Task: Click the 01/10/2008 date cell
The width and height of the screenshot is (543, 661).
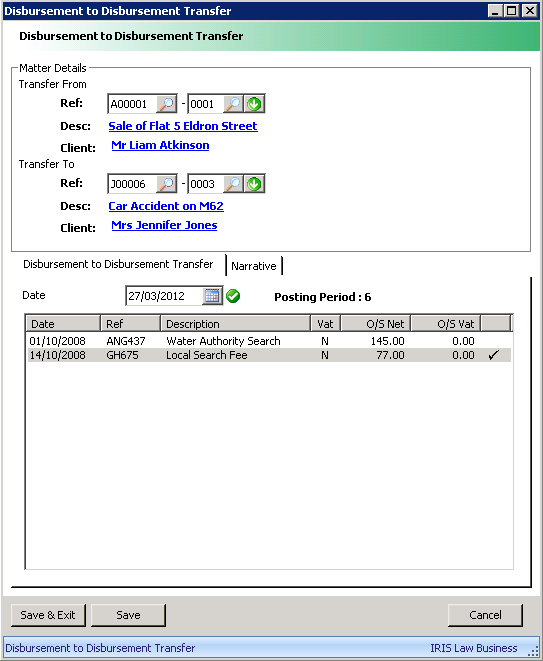Action: (x=57, y=341)
